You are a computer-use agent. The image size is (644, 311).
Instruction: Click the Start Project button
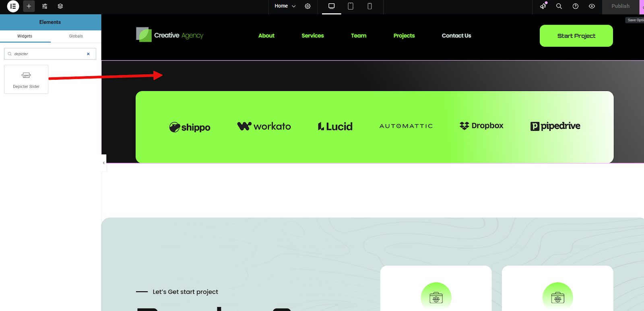pos(576,36)
